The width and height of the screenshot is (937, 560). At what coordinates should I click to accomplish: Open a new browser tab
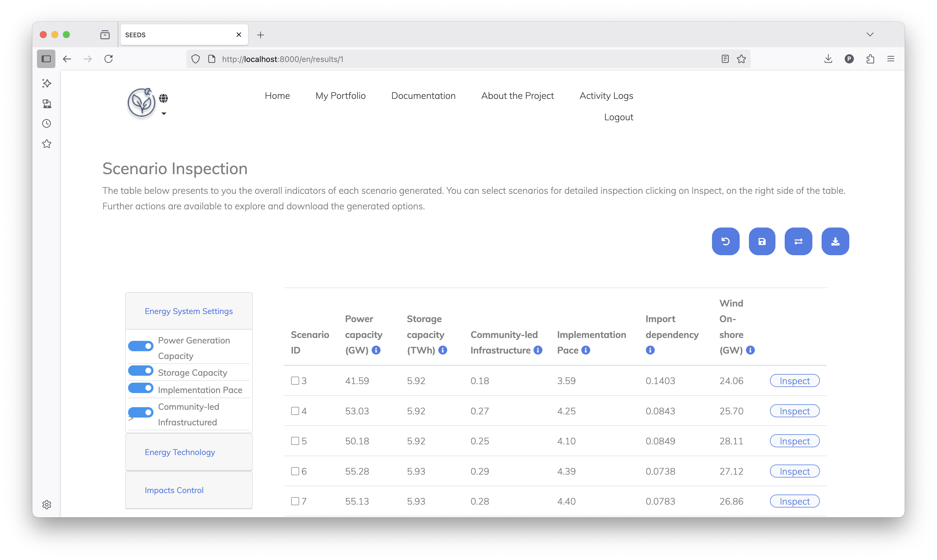coord(261,35)
